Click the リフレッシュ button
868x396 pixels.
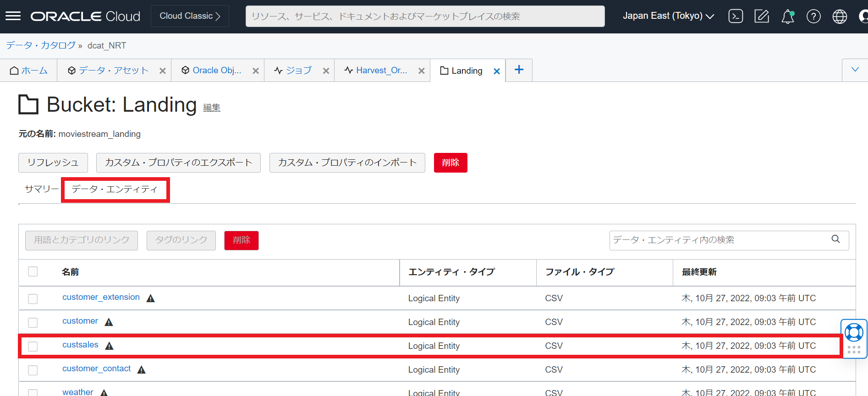(x=53, y=163)
